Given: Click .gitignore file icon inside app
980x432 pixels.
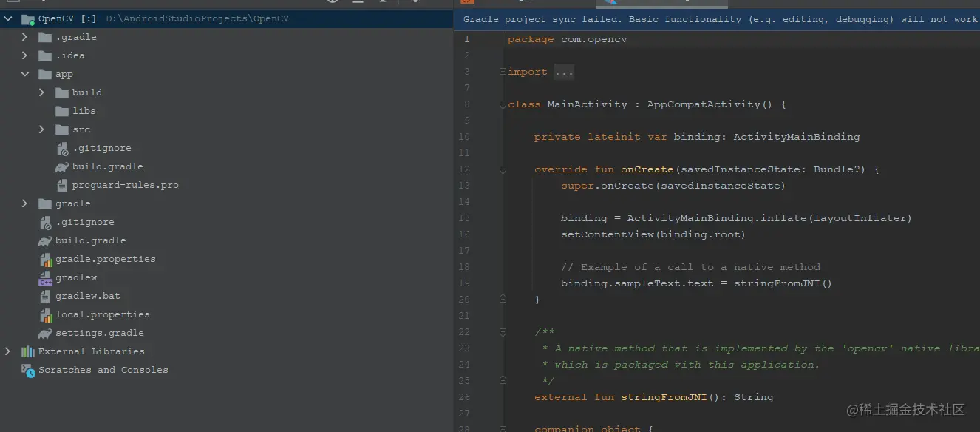Looking at the screenshot, I should pos(63,148).
